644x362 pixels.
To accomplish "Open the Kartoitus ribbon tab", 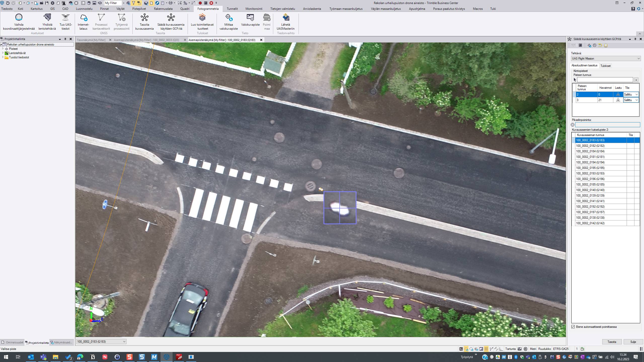I will coord(36,9).
